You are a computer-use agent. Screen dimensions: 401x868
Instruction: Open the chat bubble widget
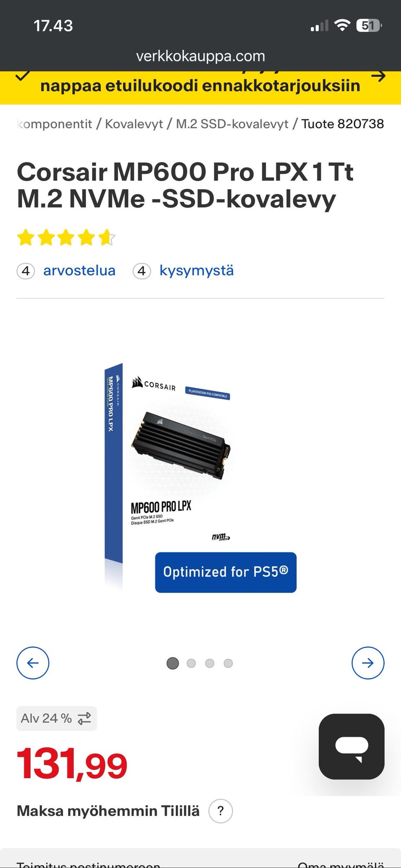(x=351, y=746)
